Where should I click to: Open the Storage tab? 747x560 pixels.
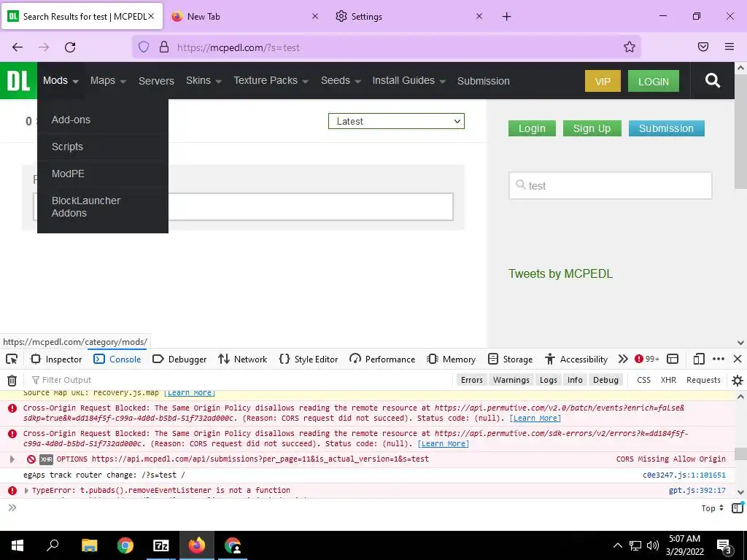[x=510, y=359]
